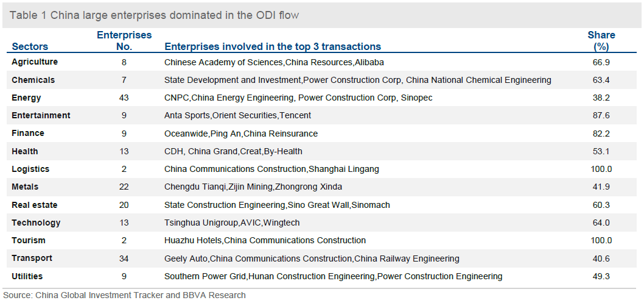Screen dimensions: 644x303
Task: Click the Health enterprises text CDH, China Grand
Action: point(201,151)
